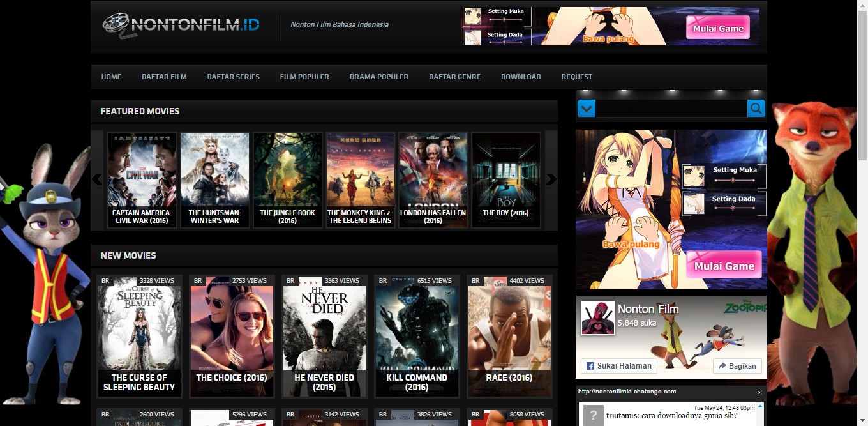The height and width of the screenshot is (426, 868).
Task: Click the chat widget scroll up arrow
Action: tap(759, 407)
